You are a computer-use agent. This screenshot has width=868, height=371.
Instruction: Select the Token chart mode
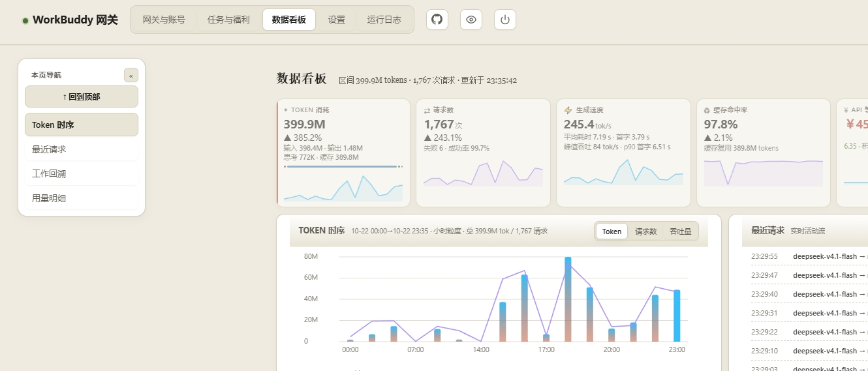[612, 231]
